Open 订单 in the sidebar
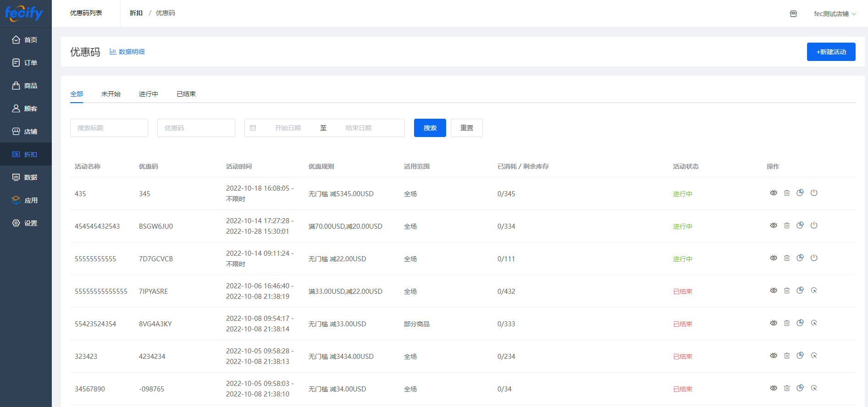This screenshot has height=407, width=868. [26, 63]
